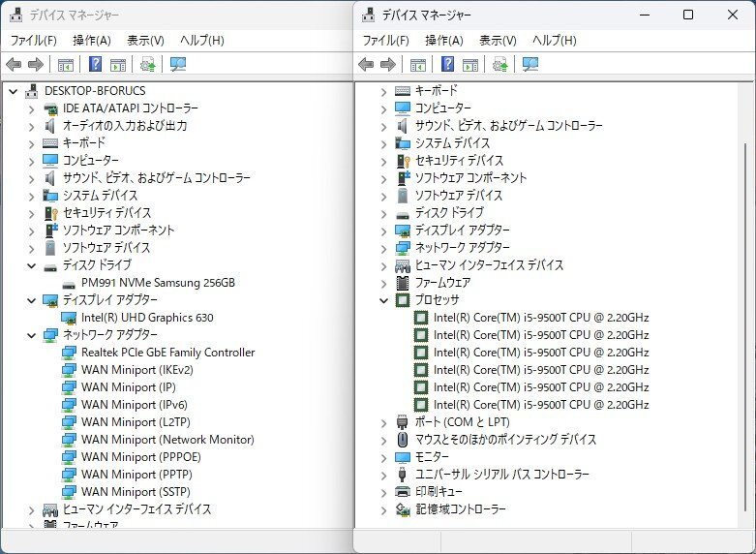Open ファイル(F) menu in left window
Viewport: 756px width, 554px height.
coord(33,41)
